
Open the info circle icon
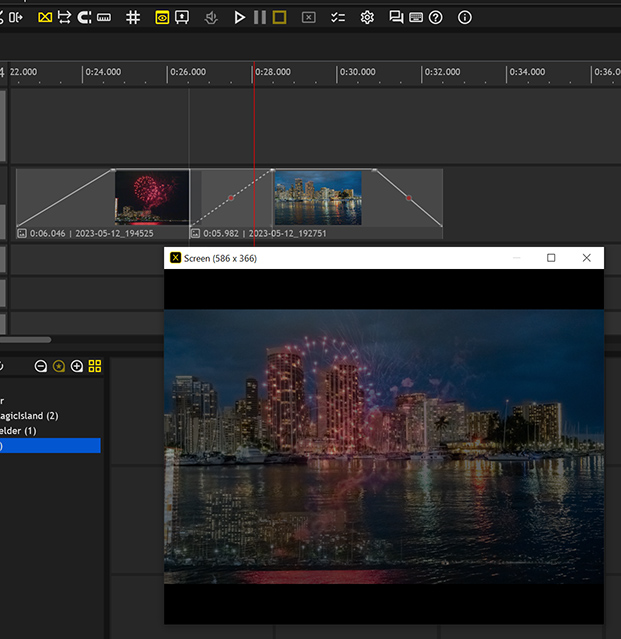[x=464, y=17]
